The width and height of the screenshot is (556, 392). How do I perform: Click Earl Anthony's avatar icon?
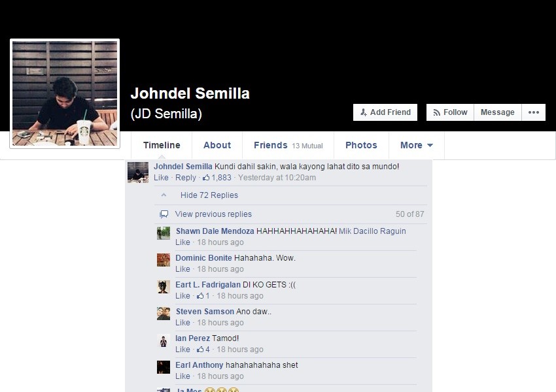pyautogui.click(x=164, y=367)
